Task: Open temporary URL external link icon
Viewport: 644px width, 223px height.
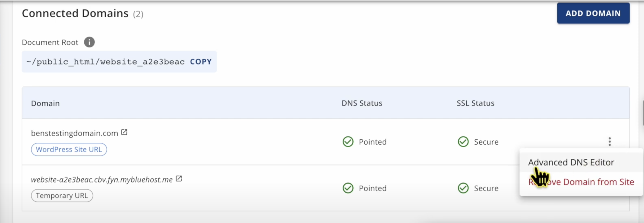Action: [x=179, y=179]
